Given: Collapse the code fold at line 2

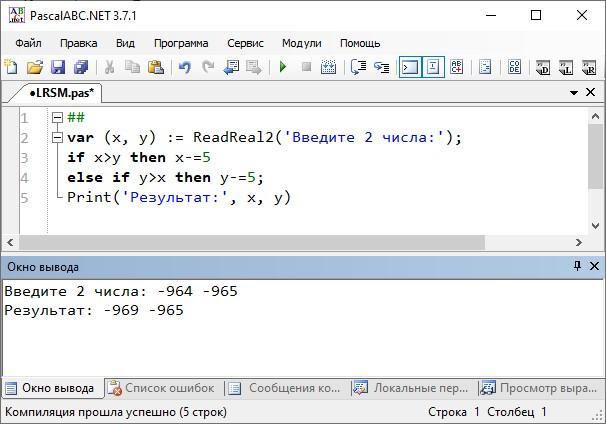Looking at the screenshot, I should tap(57, 137).
